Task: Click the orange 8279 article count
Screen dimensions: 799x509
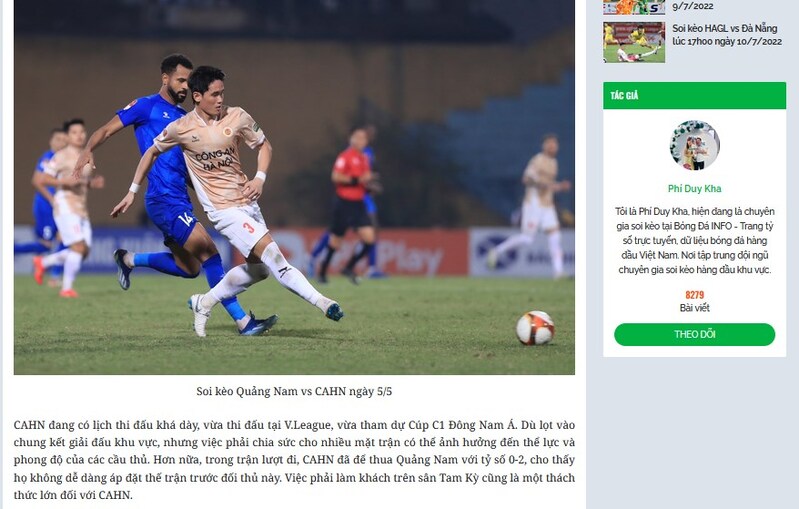Action: [694, 295]
